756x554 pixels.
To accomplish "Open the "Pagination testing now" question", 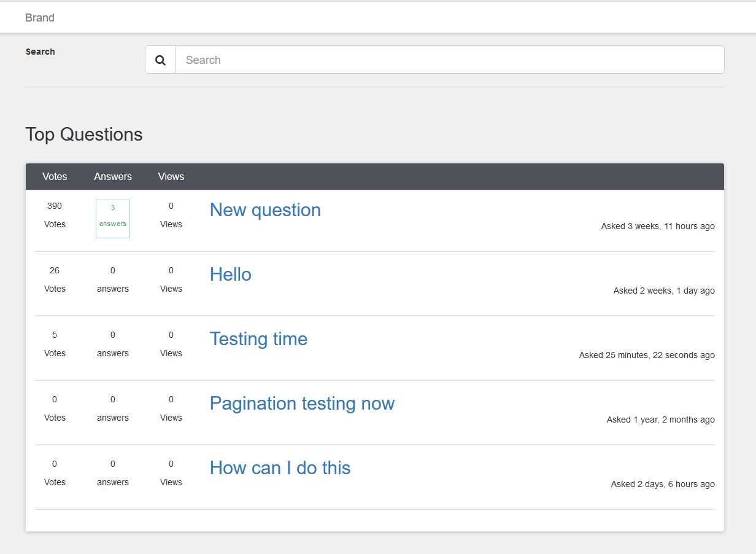I will point(302,404).
